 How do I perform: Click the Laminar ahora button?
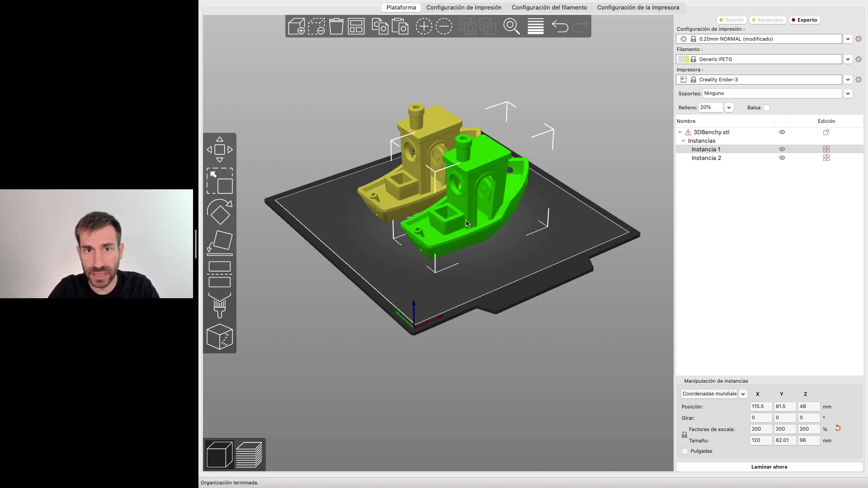click(769, 467)
